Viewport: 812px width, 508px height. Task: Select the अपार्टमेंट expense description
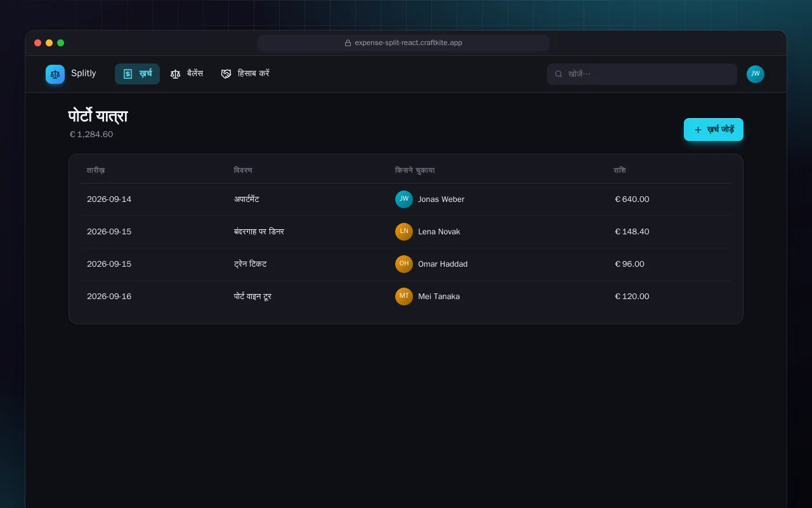click(x=246, y=199)
